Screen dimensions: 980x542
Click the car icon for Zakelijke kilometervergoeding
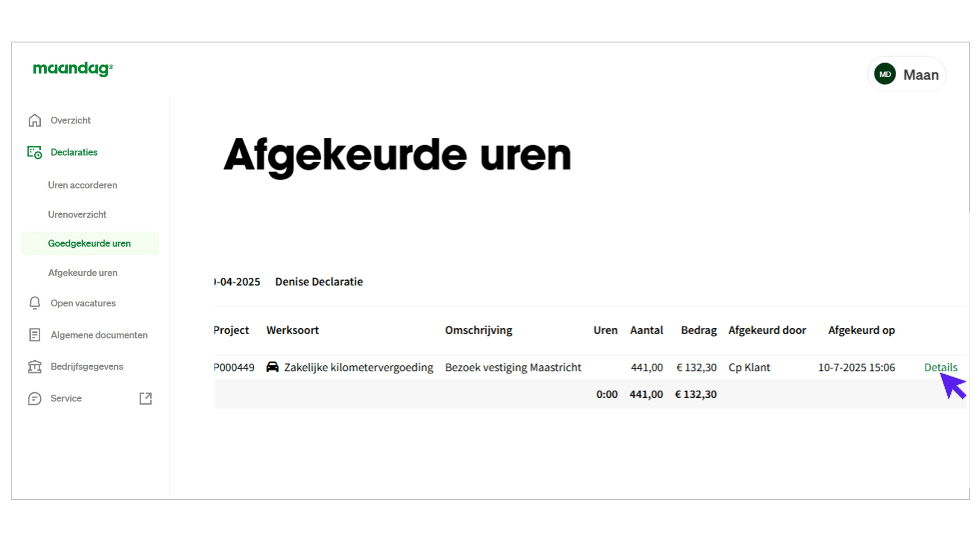click(x=272, y=367)
